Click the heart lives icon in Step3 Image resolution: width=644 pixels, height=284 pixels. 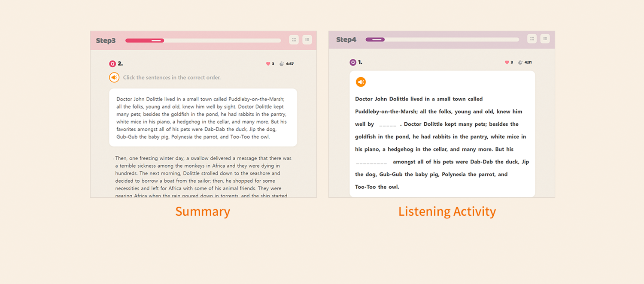[x=268, y=64]
